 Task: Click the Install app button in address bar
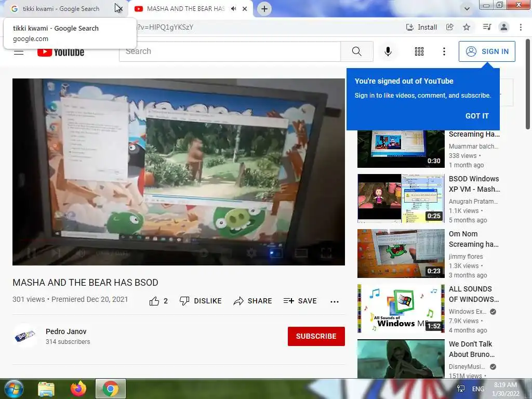(421, 27)
